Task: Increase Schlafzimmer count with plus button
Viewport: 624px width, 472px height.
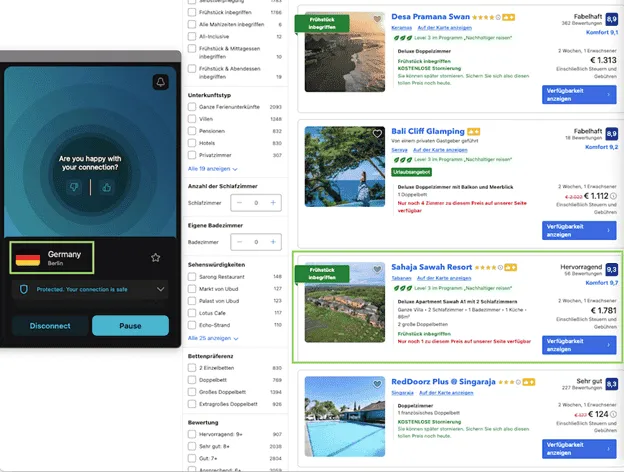Action: click(x=273, y=202)
